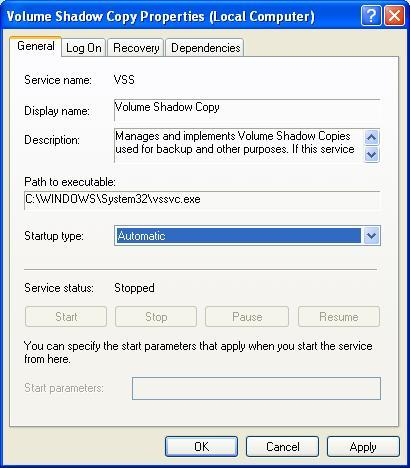The width and height of the screenshot is (410, 468).
Task: View the Dependencies tab
Action: tap(205, 48)
